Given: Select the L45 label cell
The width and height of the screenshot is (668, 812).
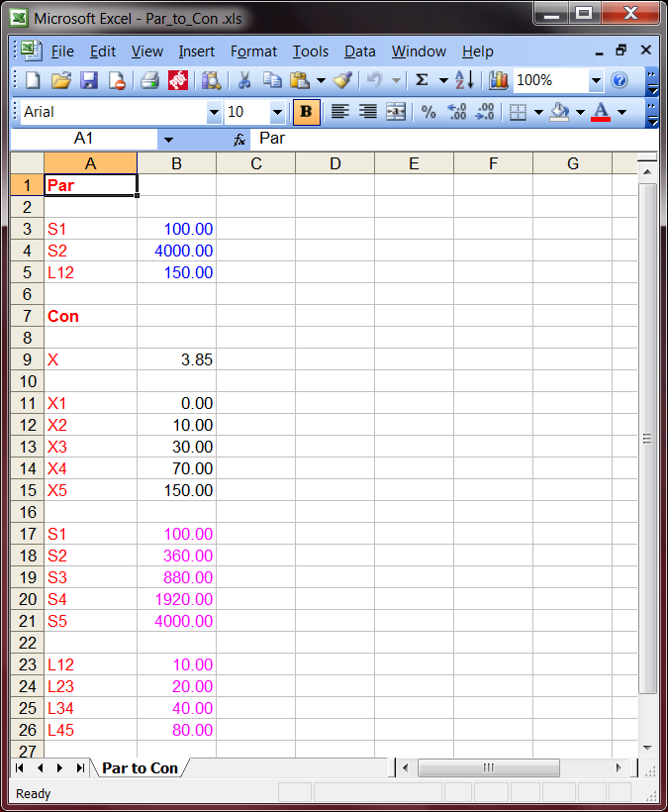Looking at the screenshot, I should click(x=90, y=730).
